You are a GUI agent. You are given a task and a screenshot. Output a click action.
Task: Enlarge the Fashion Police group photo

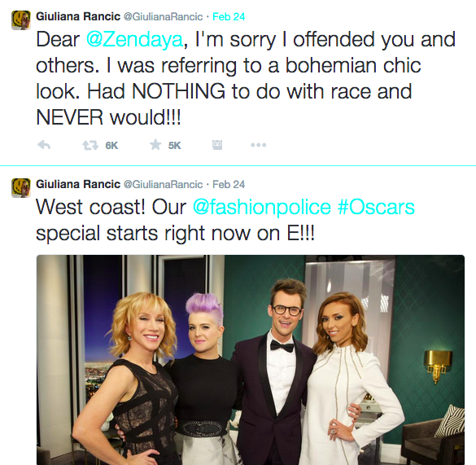[x=251, y=360]
